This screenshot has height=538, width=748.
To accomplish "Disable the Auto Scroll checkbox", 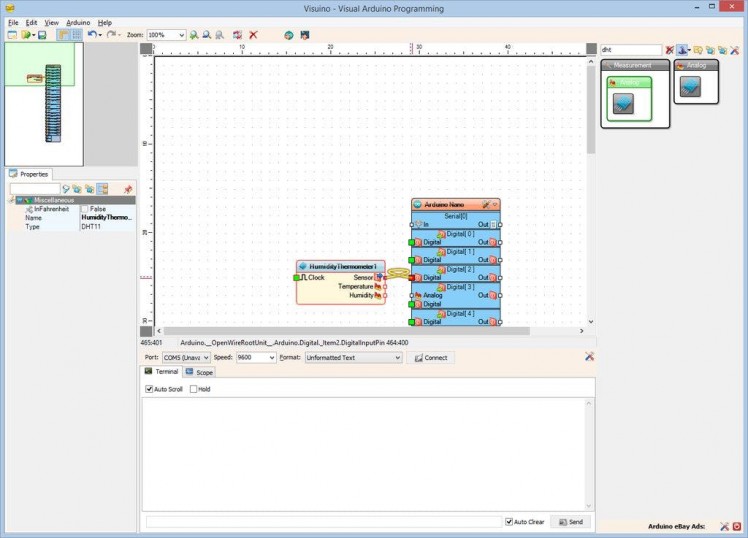I will (x=150, y=389).
